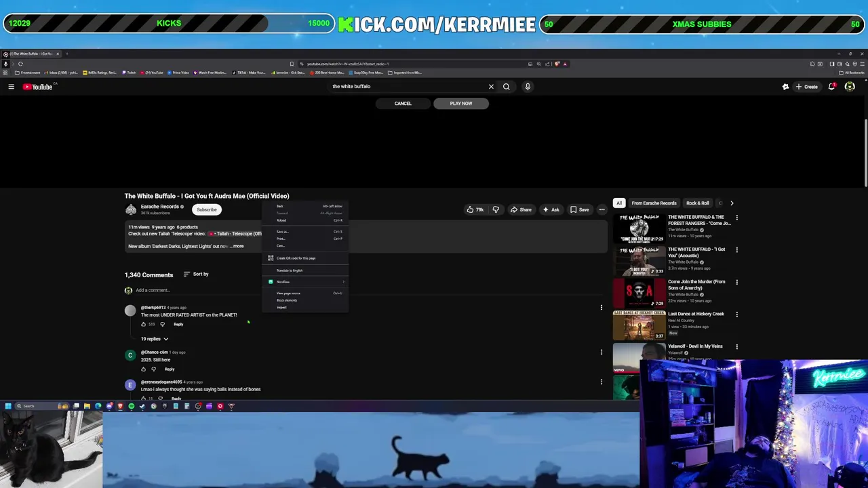868x488 pixels.
Task: Choose 'Print...' in the context menu
Action: [305, 239]
